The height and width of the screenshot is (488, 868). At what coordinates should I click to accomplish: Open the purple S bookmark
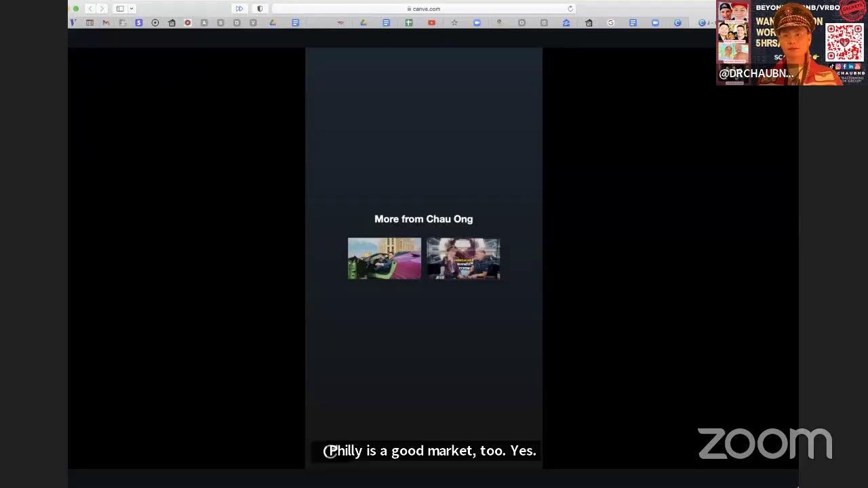[x=139, y=22]
